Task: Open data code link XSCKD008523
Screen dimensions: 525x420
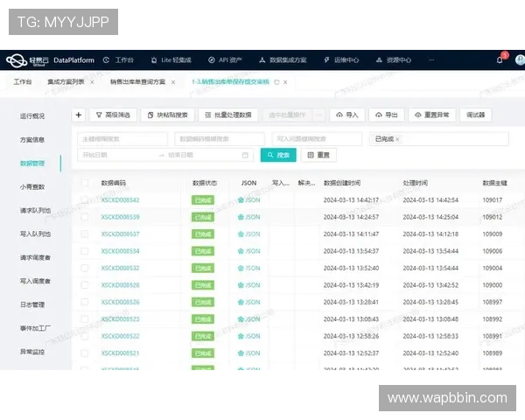Action: (x=120, y=319)
